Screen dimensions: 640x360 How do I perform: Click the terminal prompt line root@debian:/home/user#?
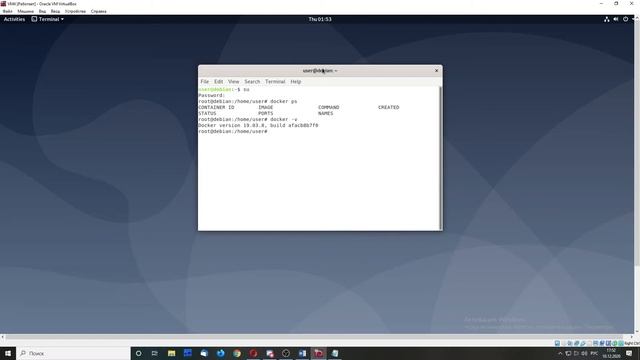[233, 131]
